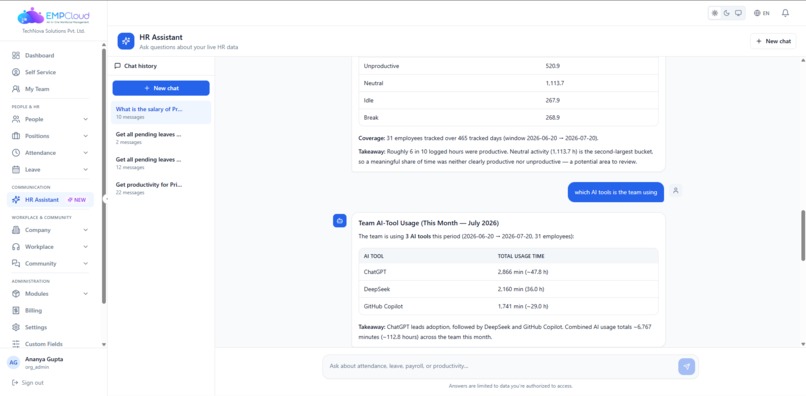
Task: Switch to light theme sun toggle
Action: (x=715, y=13)
